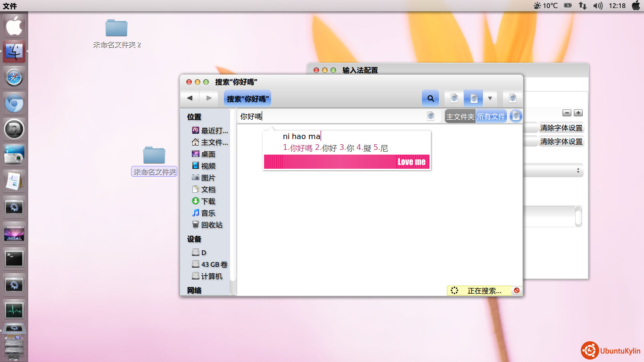The height and width of the screenshot is (362, 644).
Task: Click the volume icon in the top bar
Action: [x=598, y=6]
